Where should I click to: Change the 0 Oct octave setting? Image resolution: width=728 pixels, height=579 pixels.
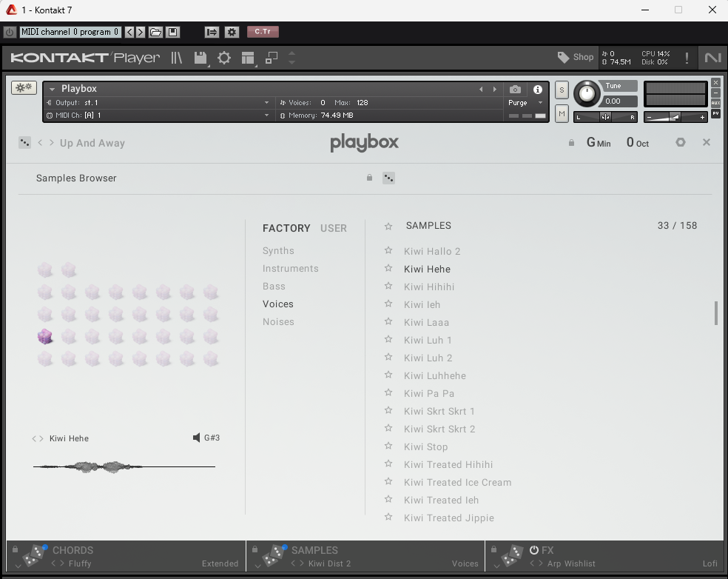tap(638, 142)
